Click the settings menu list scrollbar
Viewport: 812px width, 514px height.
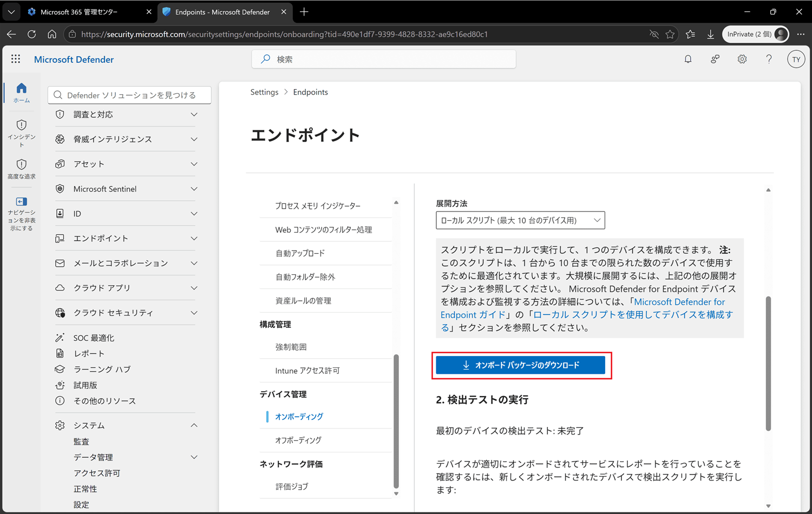[x=396, y=421]
